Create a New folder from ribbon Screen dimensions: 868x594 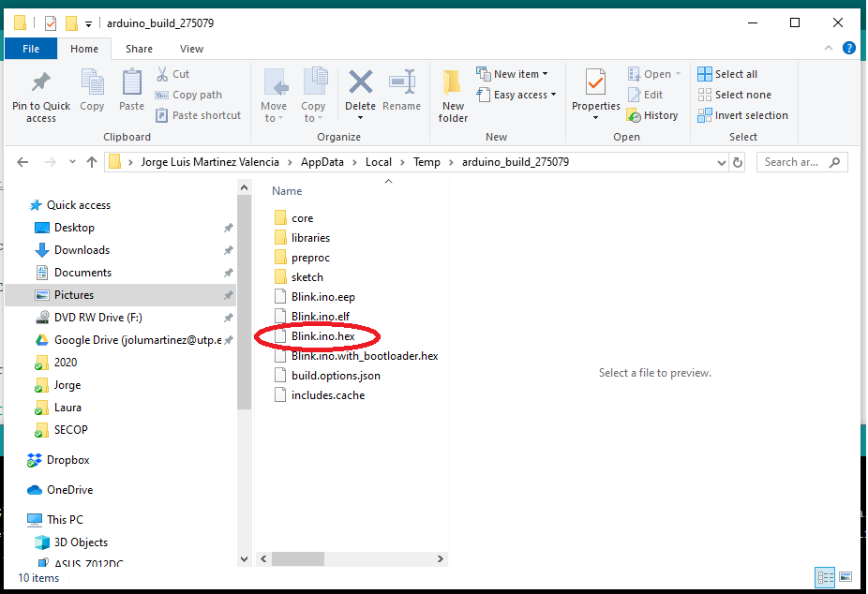(x=453, y=94)
